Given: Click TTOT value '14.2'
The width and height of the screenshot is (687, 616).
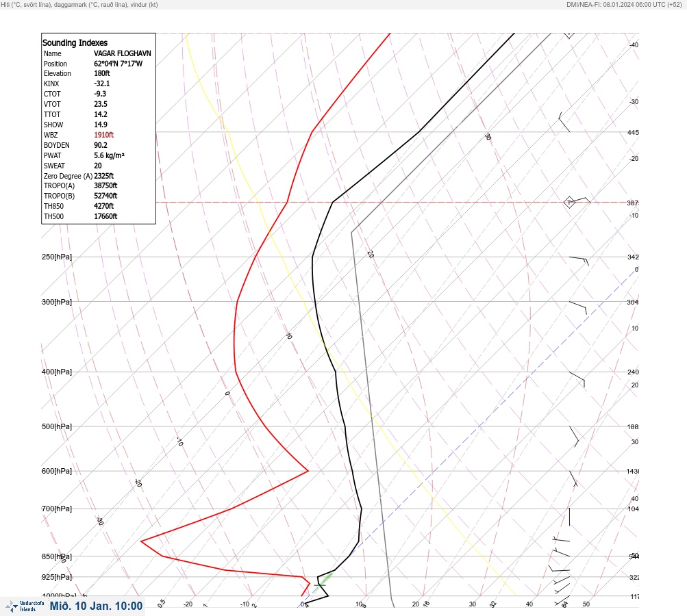Looking at the screenshot, I should pos(100,114).
